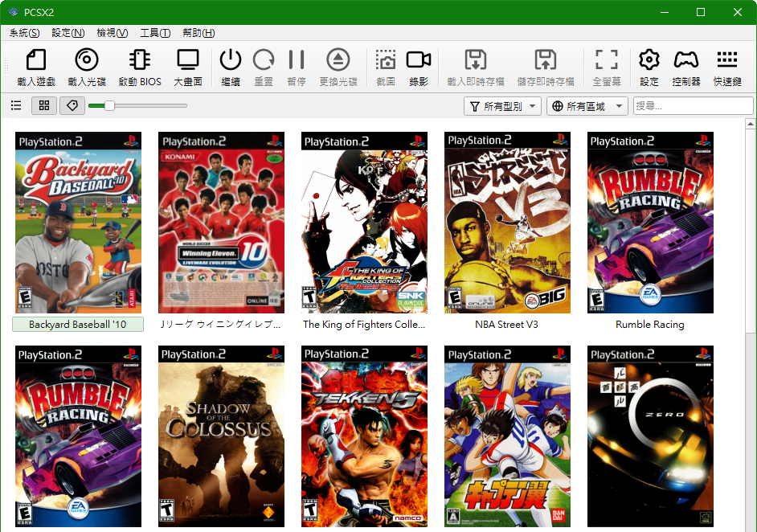Open the 所有區域 region filter dropdown
Image resolution: width=757 pixels, height=532 pixels.
[587, 106]
